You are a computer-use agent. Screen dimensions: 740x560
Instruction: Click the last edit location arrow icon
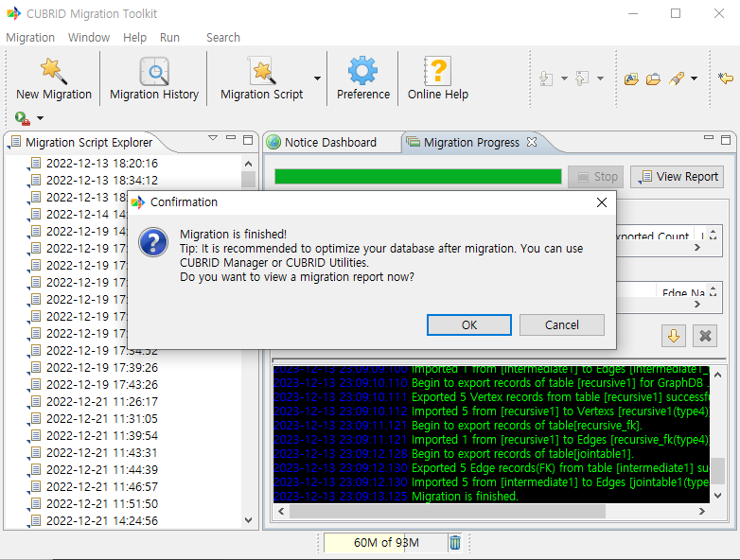pyautogui.click(x=726, y=78)
